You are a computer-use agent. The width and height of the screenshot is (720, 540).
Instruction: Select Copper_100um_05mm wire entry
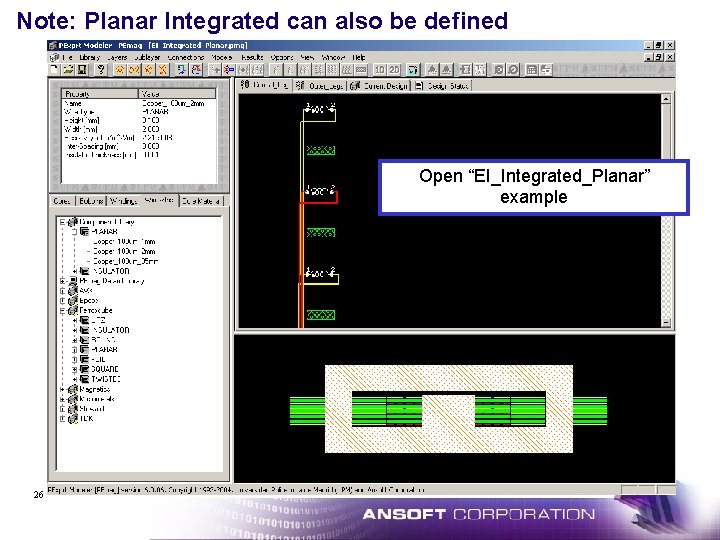tap(125, 261)
